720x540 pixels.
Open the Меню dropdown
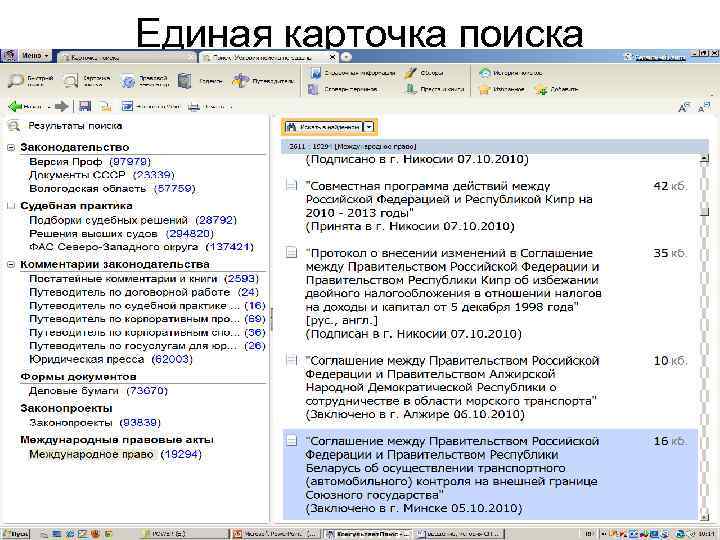(35, 56)
